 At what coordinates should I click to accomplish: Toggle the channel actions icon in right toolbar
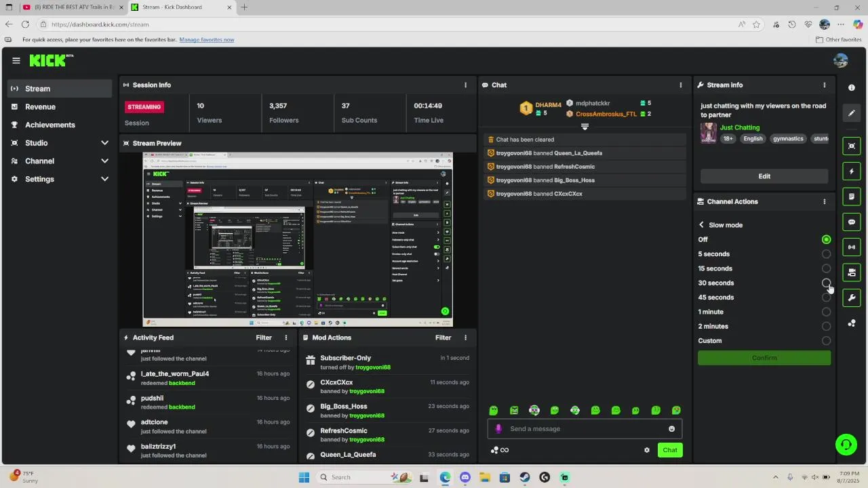pos(852,272)
